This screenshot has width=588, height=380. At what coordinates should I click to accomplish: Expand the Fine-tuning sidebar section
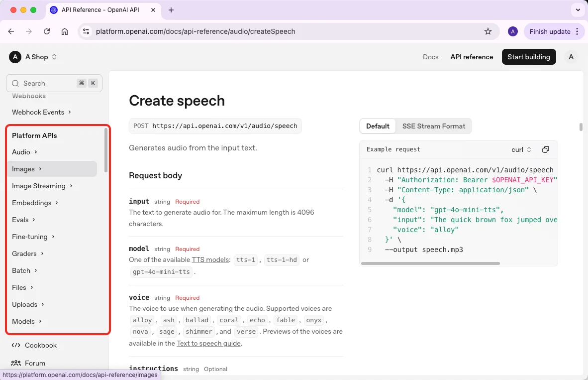[33, 237]
